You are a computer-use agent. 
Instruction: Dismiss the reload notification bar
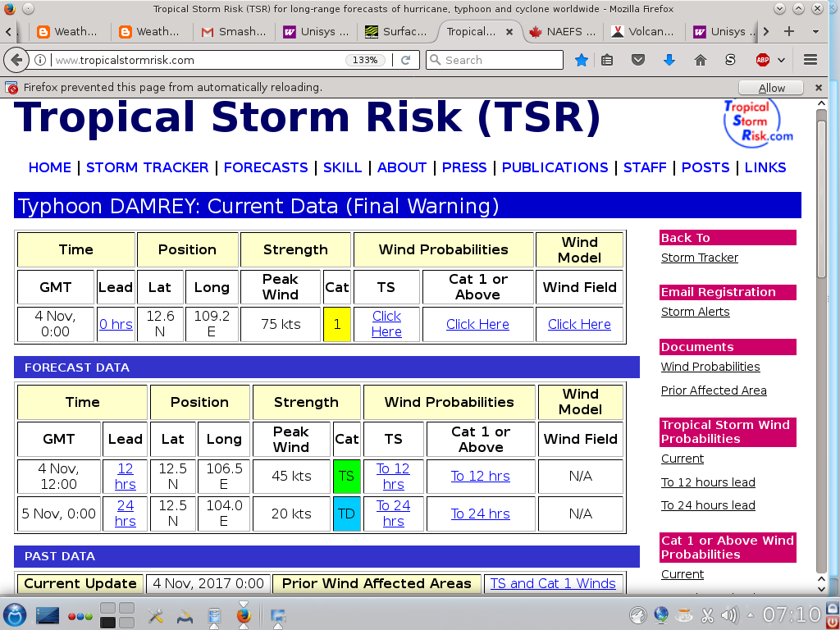[819, 87]
